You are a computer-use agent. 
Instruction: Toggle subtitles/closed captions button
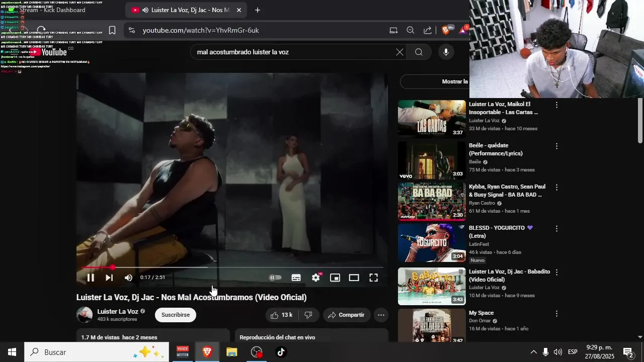coord(296,278)
